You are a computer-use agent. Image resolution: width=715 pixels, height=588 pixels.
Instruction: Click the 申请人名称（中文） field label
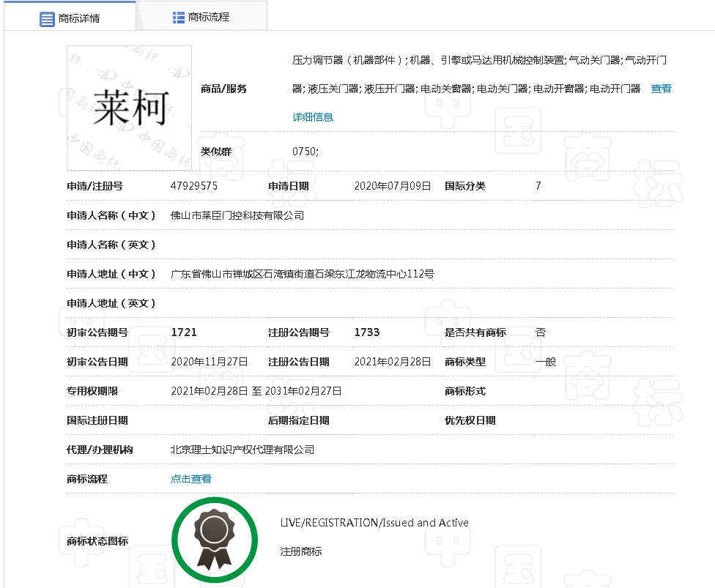click(111, 215)
